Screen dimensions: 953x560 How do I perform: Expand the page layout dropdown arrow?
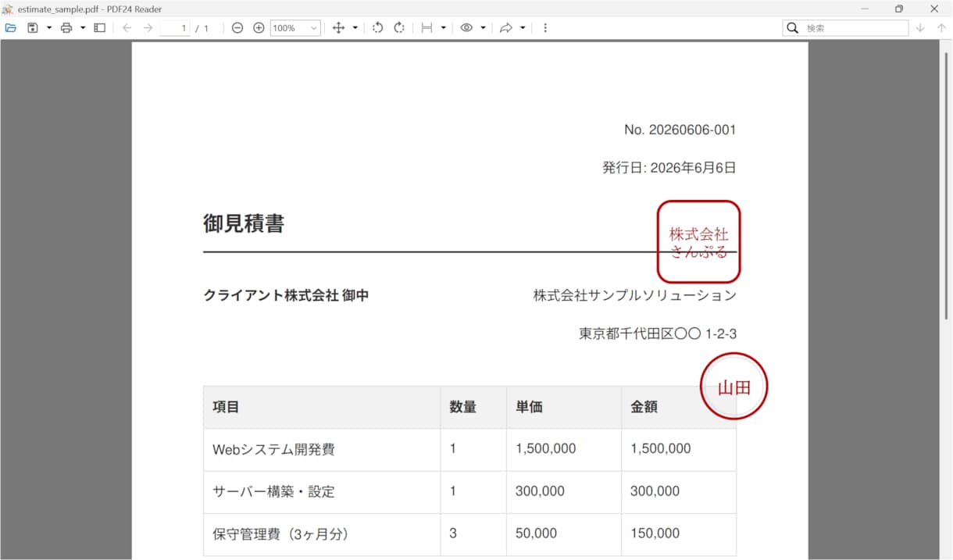coord(443,27)
